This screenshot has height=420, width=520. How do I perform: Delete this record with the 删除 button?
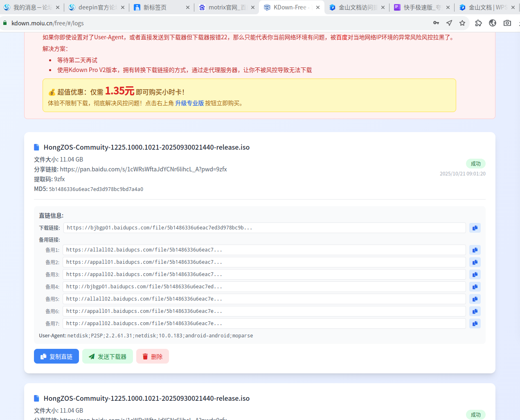(153, 356)
